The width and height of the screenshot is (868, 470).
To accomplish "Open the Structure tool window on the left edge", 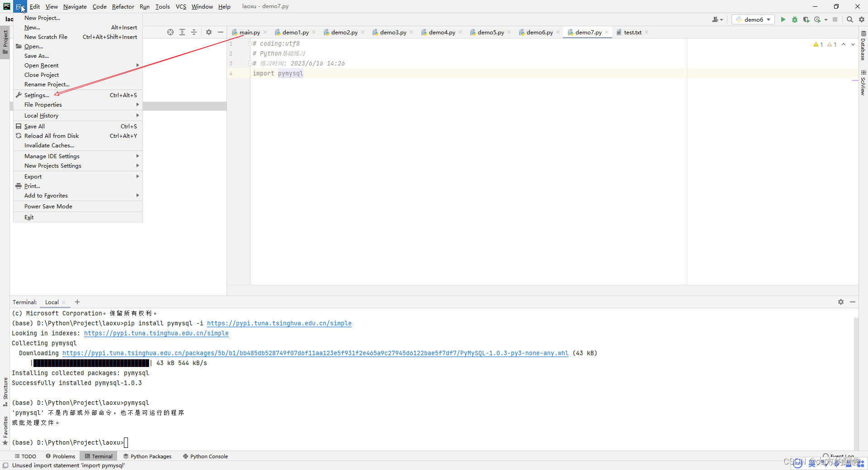I will tap(5, 391).
